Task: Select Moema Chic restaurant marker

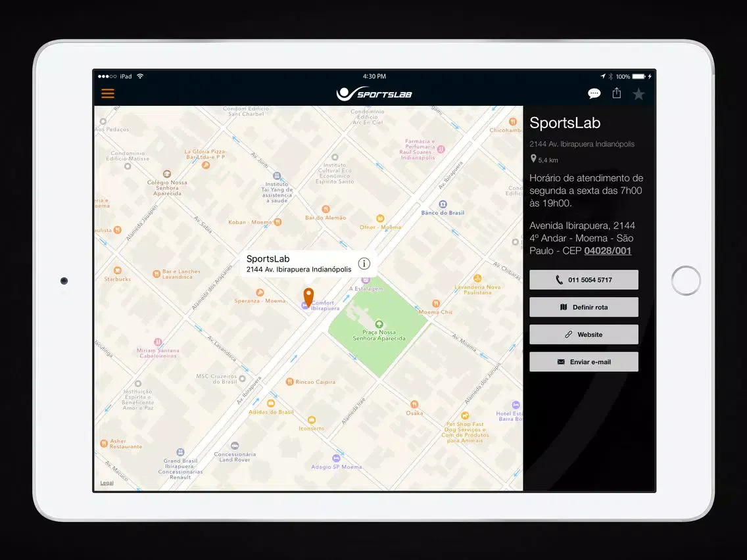Action: 435,304
